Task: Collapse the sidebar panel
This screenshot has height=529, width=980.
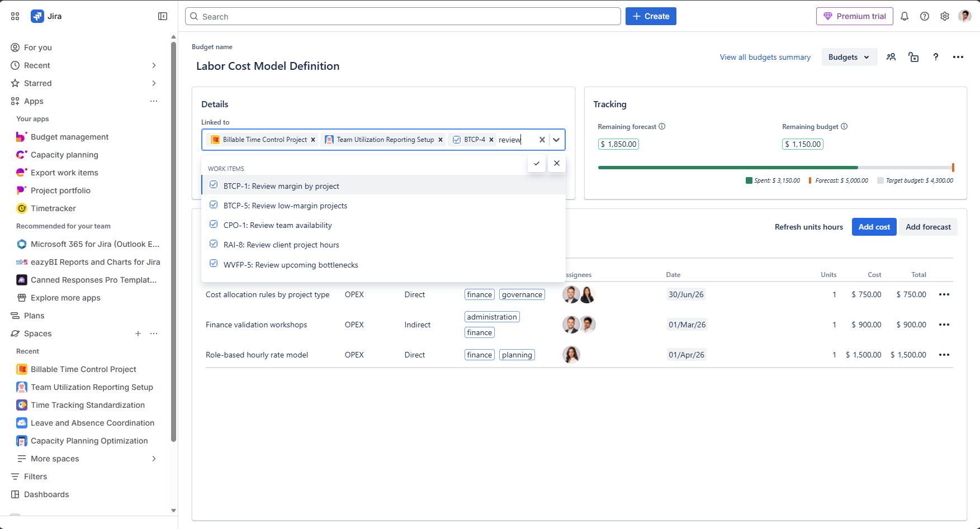Action: [x=163, y=16]
